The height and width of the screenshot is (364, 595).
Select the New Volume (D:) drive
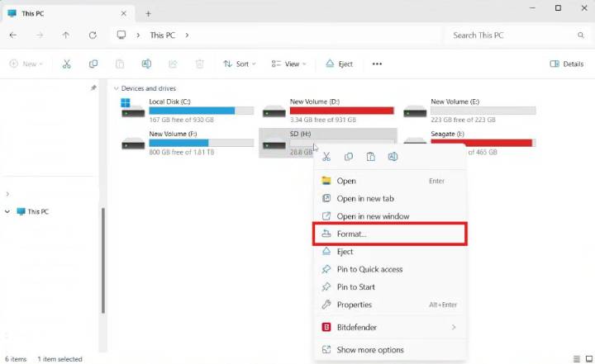coord(328,111)
